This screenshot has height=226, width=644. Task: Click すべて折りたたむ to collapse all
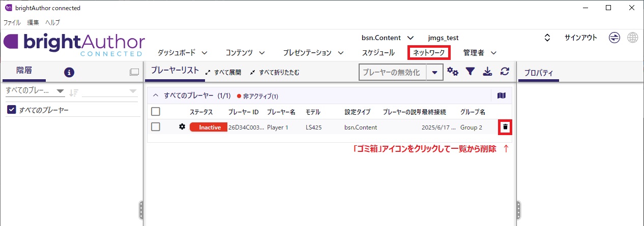tap(275, 73)
